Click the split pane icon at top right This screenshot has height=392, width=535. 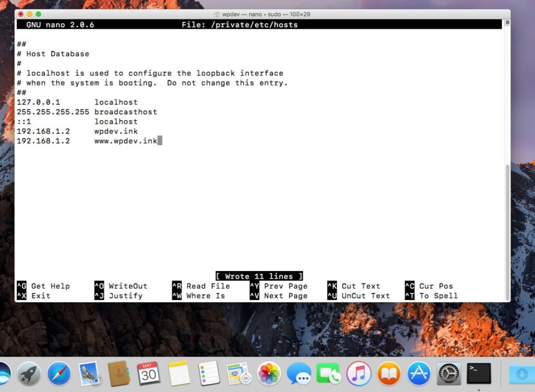click(x=507, y=23)
